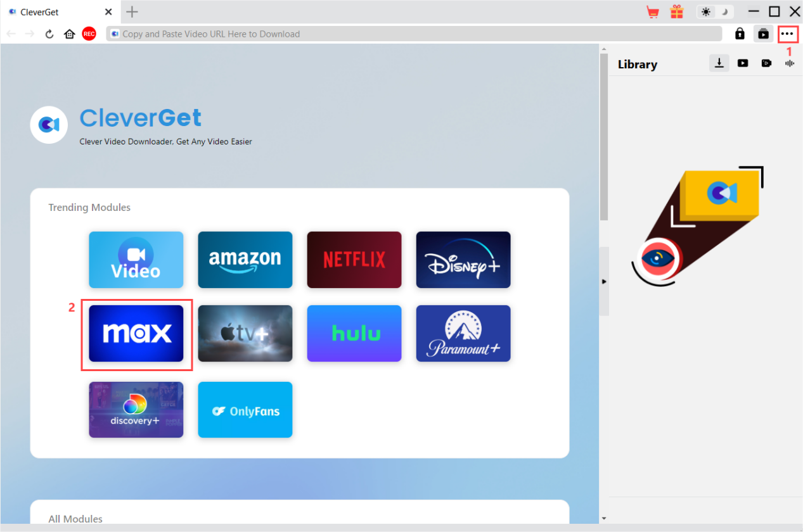Open a new tab with plus button
The width and height of the screenshot is (803, 532).
tap(132, 12)
